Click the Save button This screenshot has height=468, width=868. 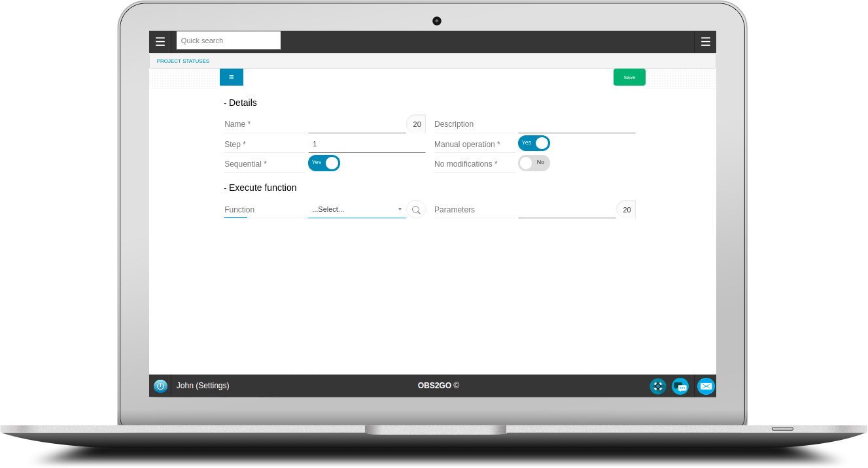(x=629, y=77)
